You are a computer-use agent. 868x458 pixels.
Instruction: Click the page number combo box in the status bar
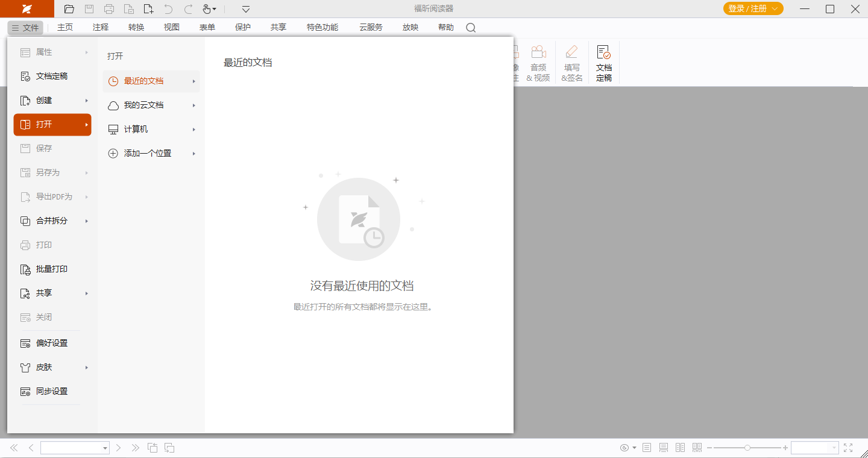click(x=75, y=448)
